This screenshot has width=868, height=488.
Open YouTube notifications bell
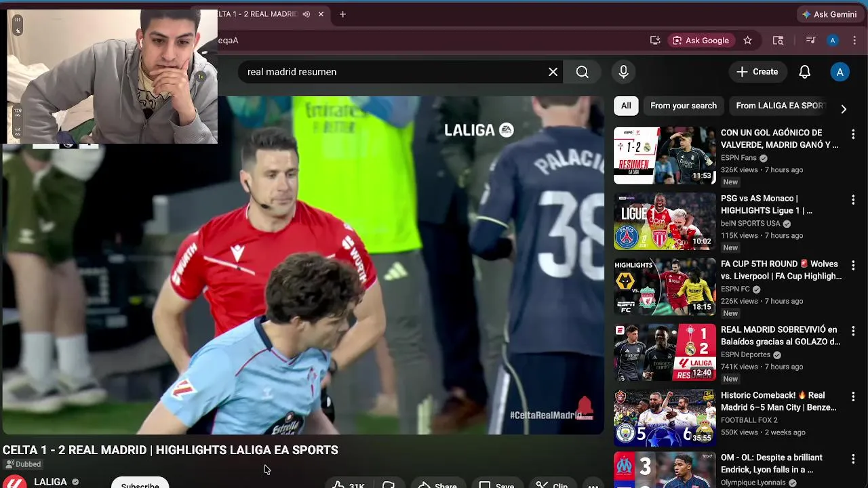[804, 72]
